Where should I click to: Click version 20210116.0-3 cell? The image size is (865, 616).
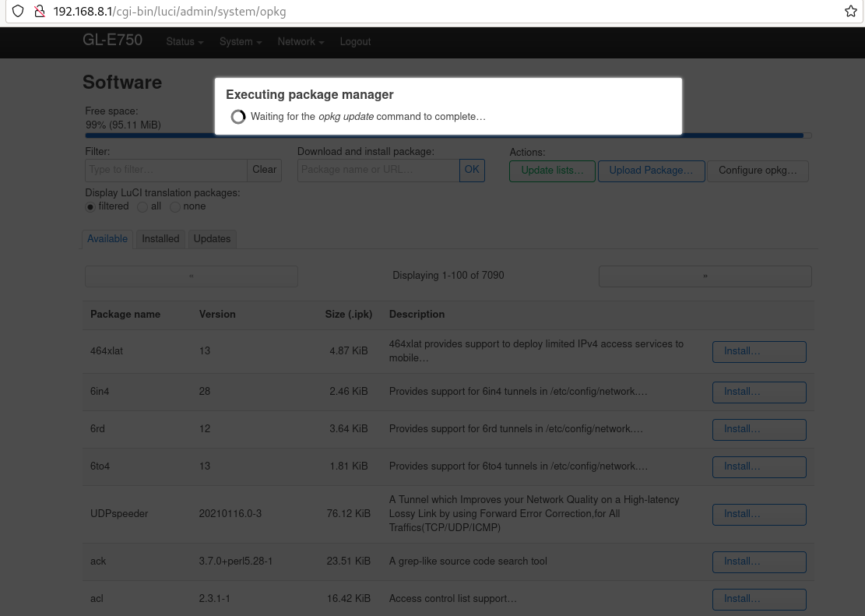(230, 514)
